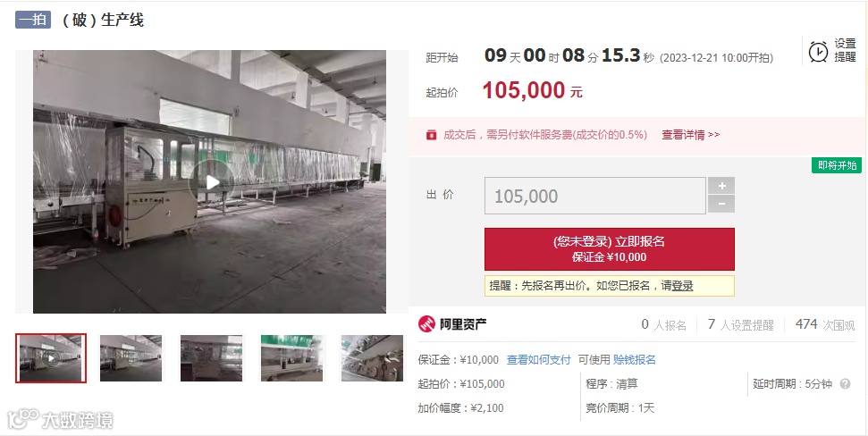Open the 查看详情 link
The image size is (868, 436).
click(x=690, y=134)
